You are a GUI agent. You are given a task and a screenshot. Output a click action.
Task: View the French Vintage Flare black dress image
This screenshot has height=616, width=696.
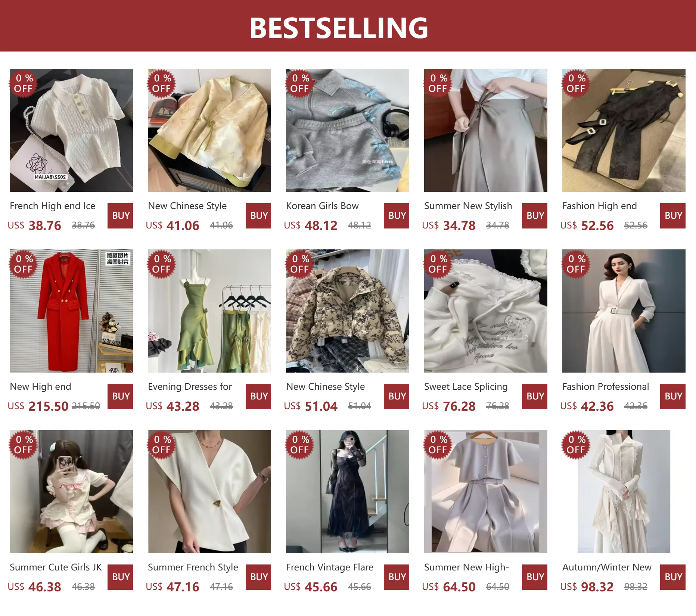[348, 492]
